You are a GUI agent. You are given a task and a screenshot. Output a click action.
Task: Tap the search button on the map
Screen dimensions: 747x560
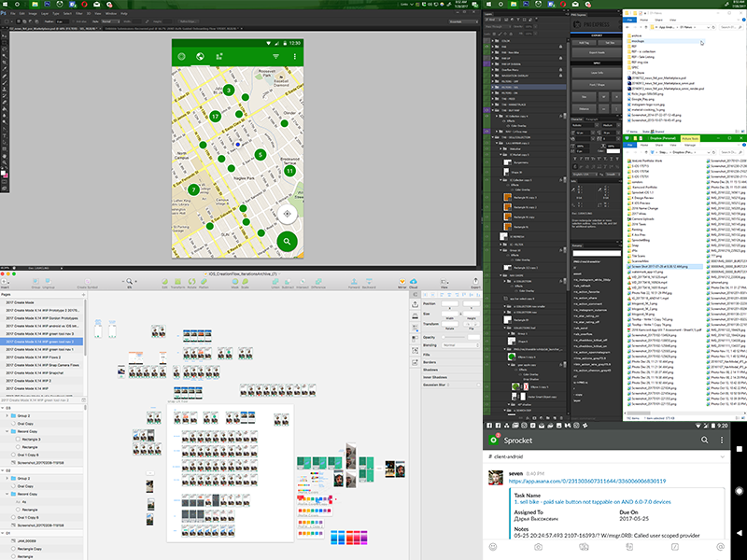(x=289, y=242)
